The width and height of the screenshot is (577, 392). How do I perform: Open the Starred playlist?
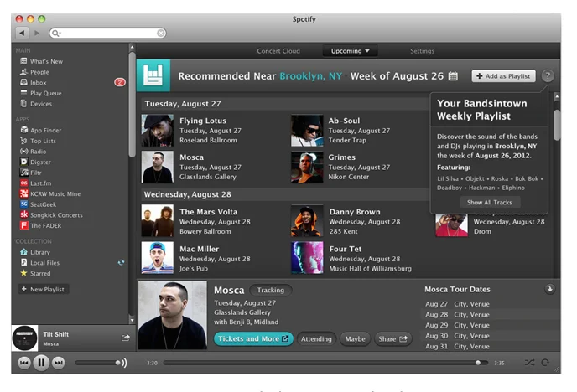pos(40,274)
